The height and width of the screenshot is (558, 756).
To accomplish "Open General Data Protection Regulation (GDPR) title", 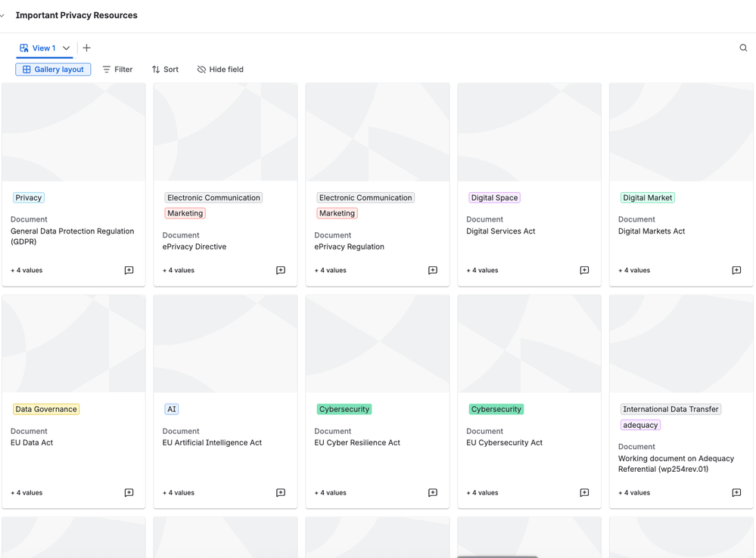I will point(73,237).
